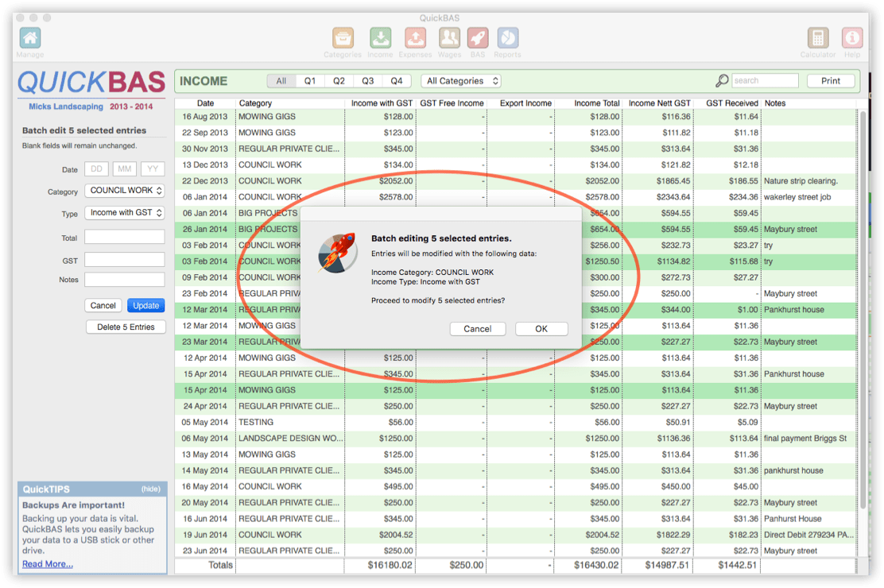Open the Read More link in QuickTIPS

(x=47, y=563)
